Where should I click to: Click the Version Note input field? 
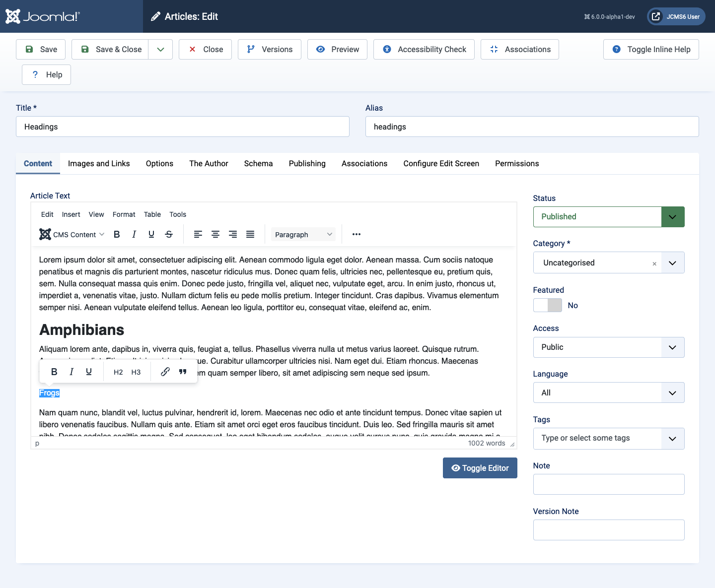[608, 530]
